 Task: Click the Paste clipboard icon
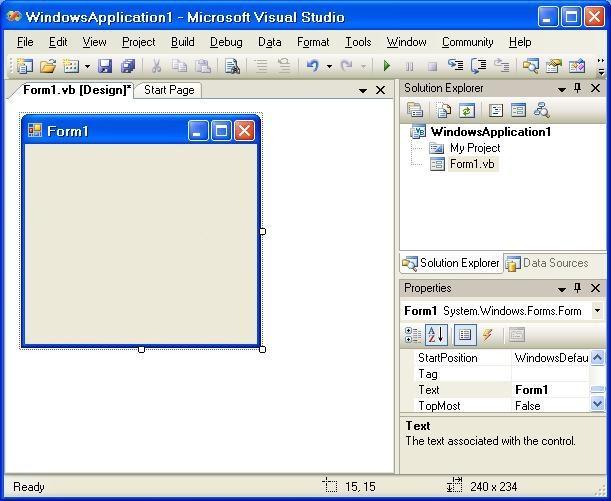click(203, 66)
